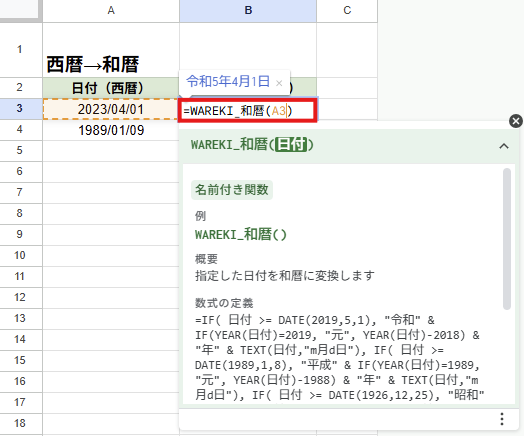The height and width of the screenshot is (436, 524).
Task: Select row 3 header
Action: [x=20, y=109]
